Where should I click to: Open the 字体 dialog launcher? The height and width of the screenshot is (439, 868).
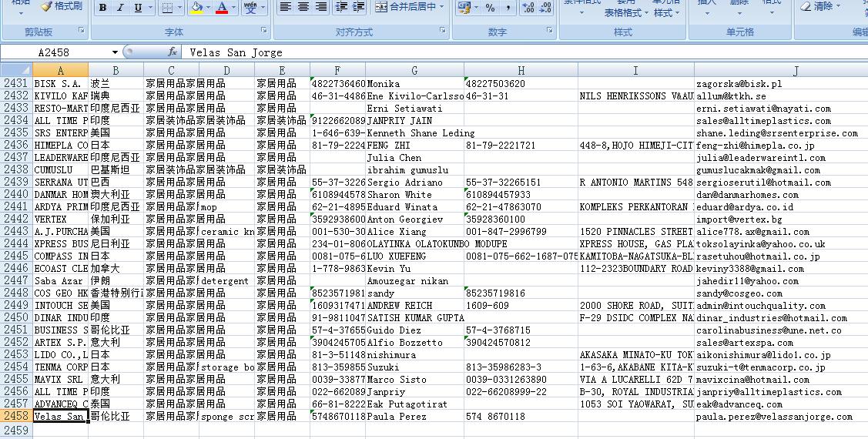[264, 30]
